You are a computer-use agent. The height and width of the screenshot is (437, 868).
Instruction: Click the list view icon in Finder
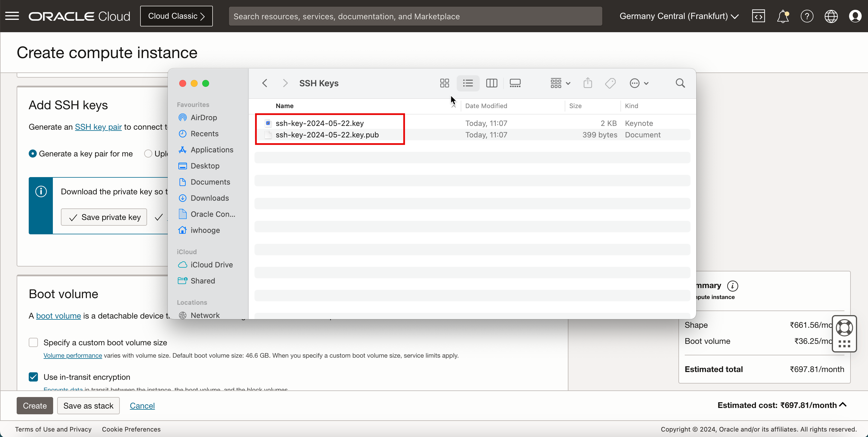click(468, 83)
